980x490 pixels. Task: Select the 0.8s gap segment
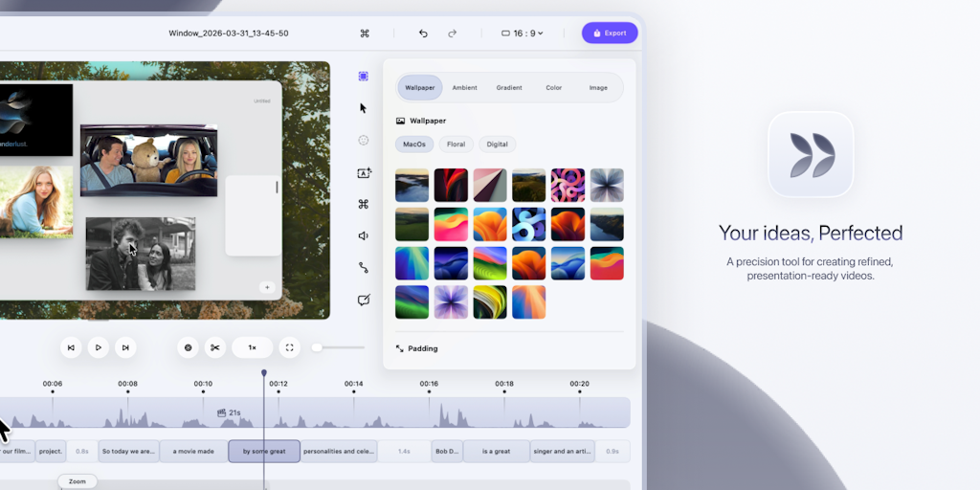[82, 452]
